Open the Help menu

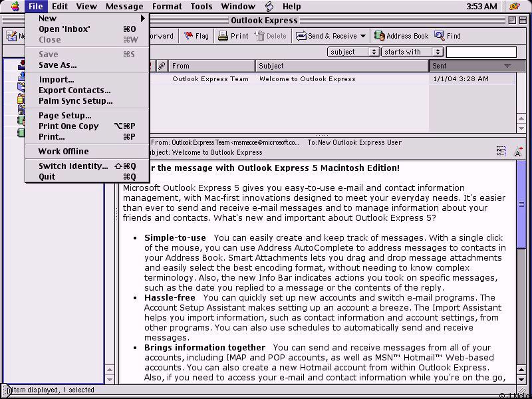[291, 6]
